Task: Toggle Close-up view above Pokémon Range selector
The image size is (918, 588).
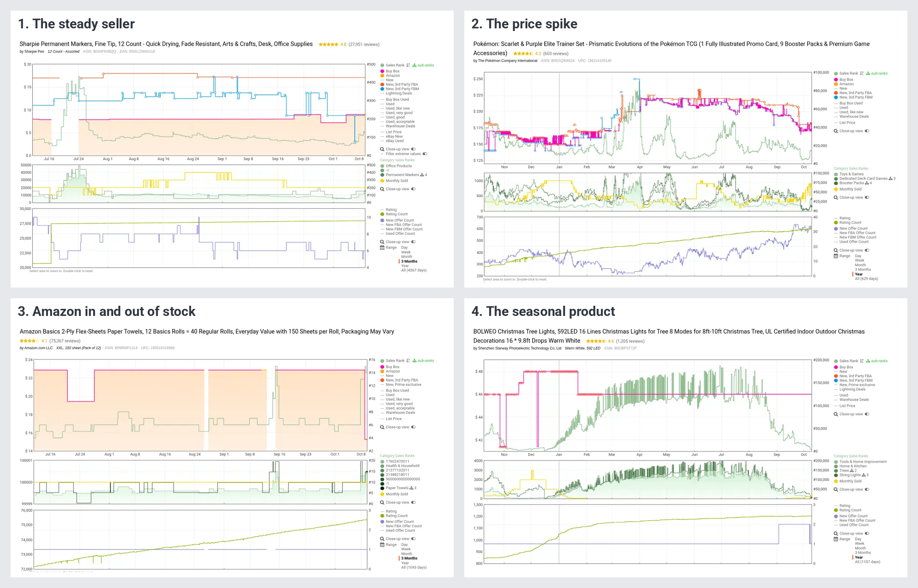Action: 867,250
